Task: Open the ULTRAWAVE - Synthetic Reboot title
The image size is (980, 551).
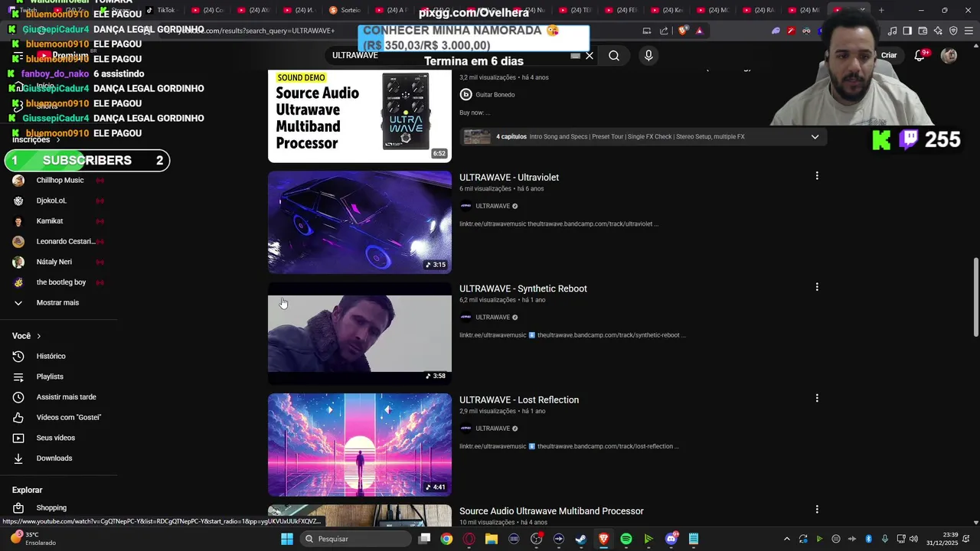Action: click(x=523, y=289)
